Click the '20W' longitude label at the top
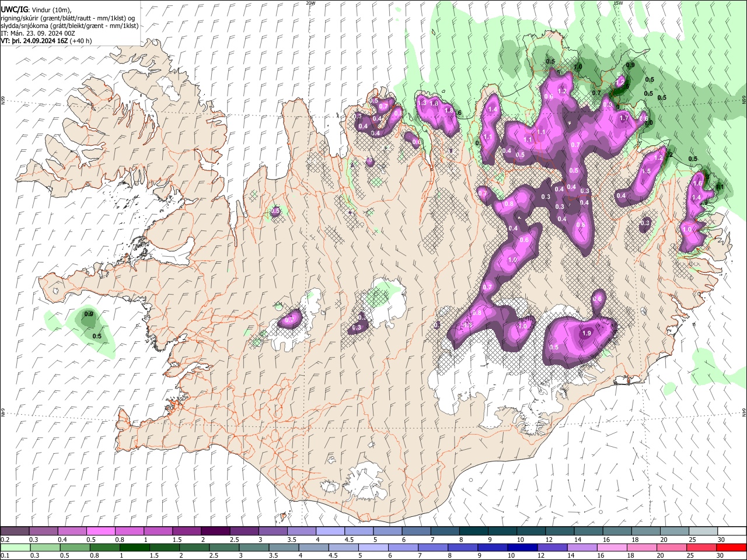 coord(310,3)
